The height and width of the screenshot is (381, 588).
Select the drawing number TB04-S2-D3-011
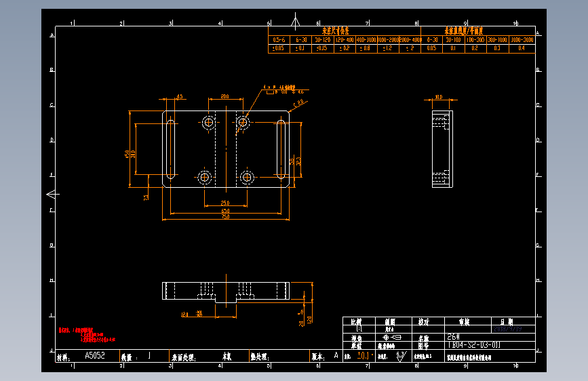click(x=474, y=344)
